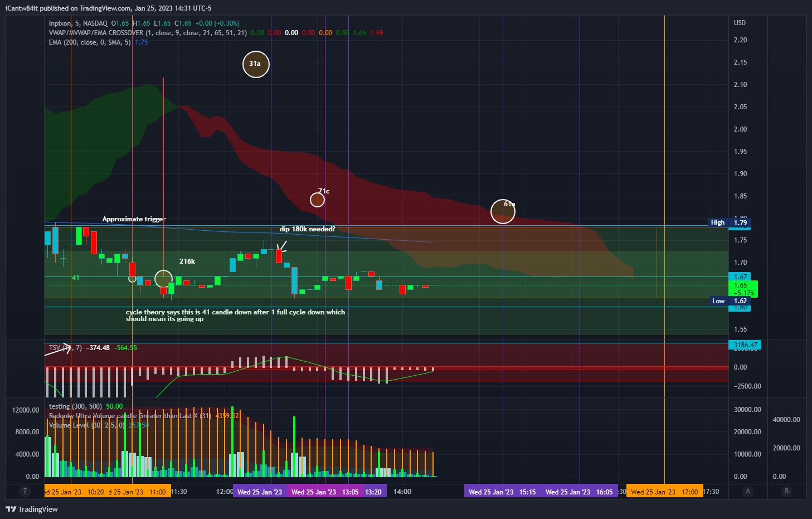Click the orange 'Wed 25 Jan '23 17:00' time label
This screenshot has height=519, width=812.
(x=664, y=492)
